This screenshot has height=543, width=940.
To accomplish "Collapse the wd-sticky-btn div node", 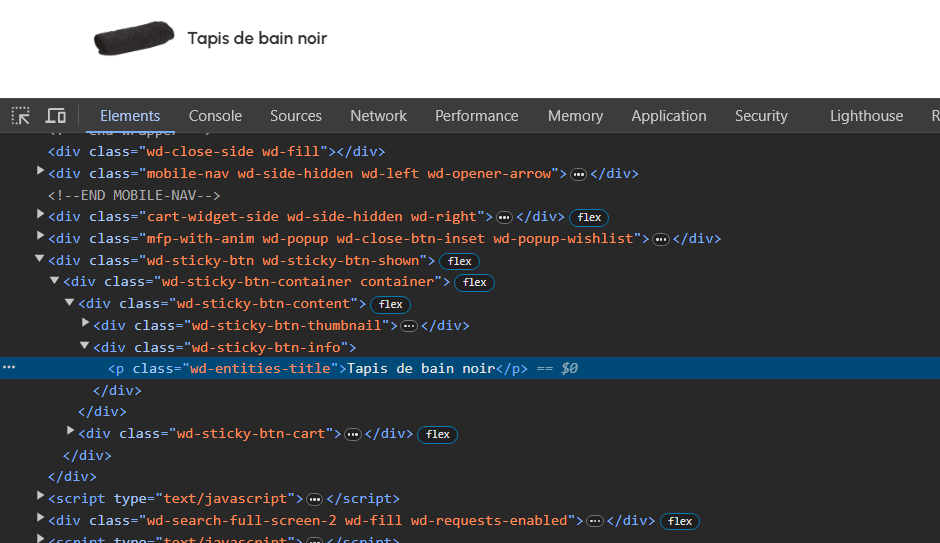I will [x=40, y=259].
